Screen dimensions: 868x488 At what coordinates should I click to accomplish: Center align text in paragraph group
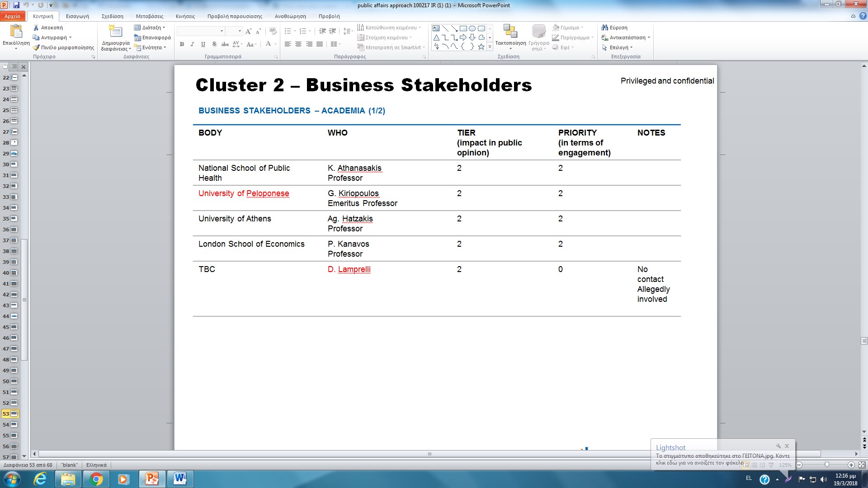298,44
